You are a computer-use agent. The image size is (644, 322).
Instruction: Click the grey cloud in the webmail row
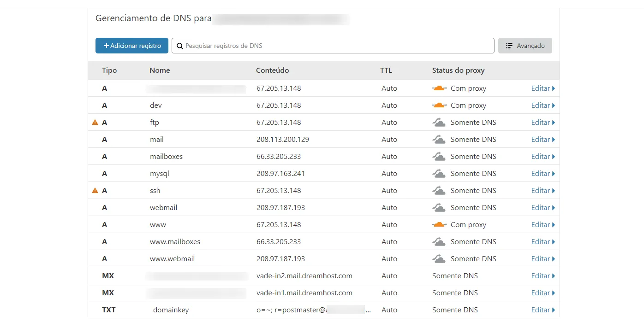click(439, 207)
